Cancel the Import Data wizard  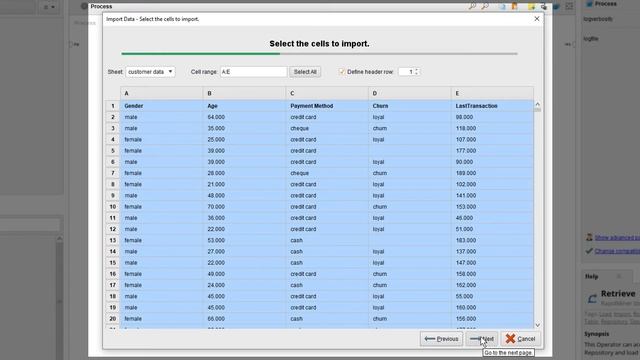point(520,339)
